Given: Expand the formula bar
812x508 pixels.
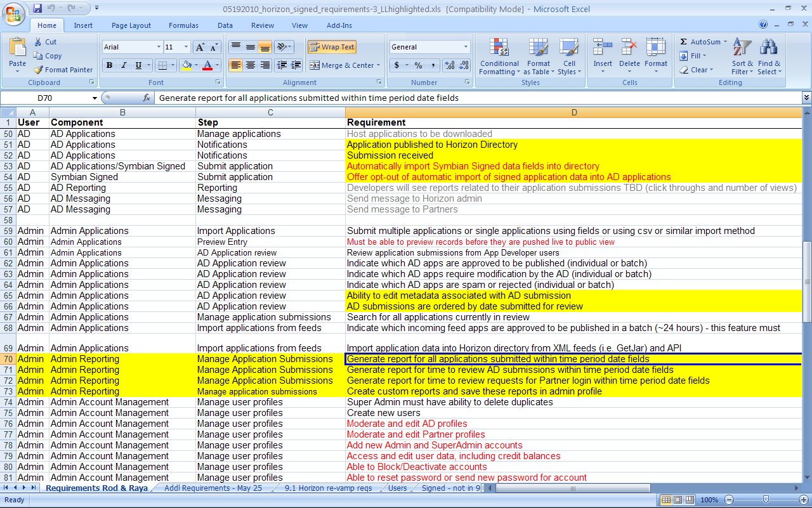Looking at the screenshot, I should [806, 98].
